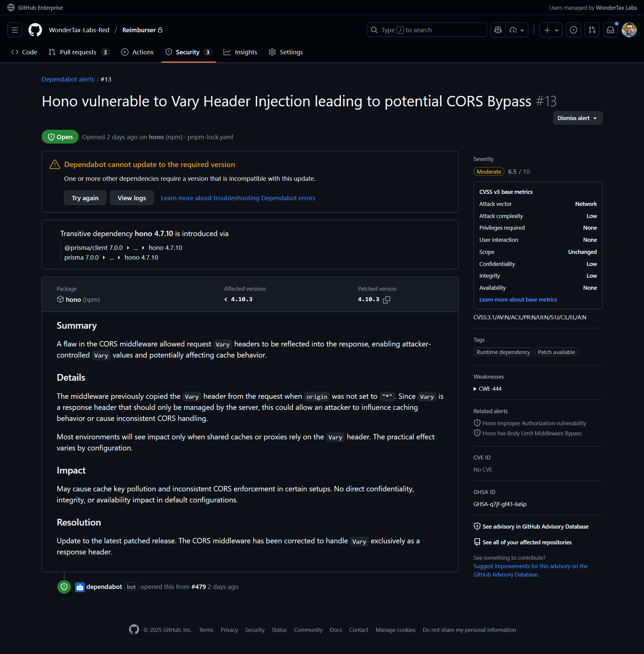
Task: Focus the 'Type / to search' field
Action: click(x=427, y=30)
